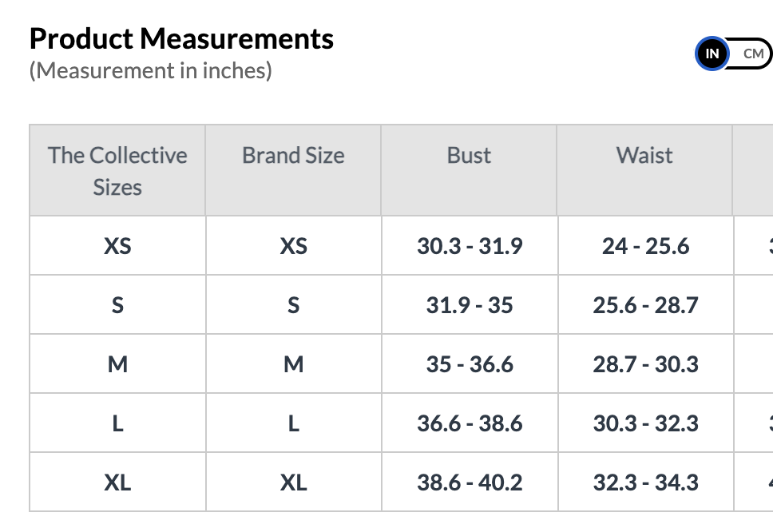
Task: Click waist value 25.6 - 28.7
Action: click(x=645, y=305)
